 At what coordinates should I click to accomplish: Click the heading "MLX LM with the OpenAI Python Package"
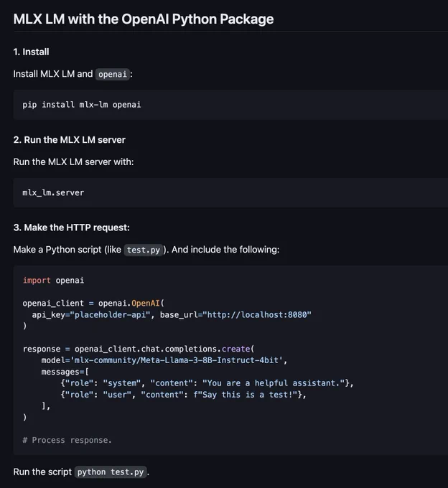(144, 19)
